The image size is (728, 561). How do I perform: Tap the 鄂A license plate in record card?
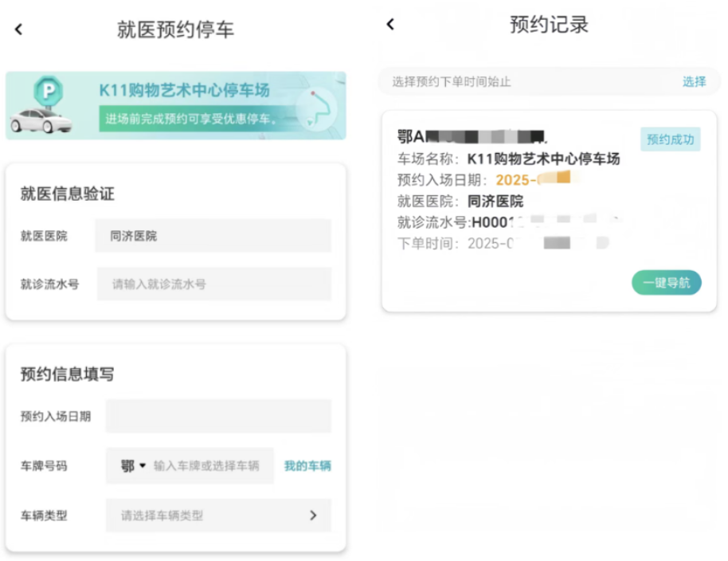click(x=472, y=136)
